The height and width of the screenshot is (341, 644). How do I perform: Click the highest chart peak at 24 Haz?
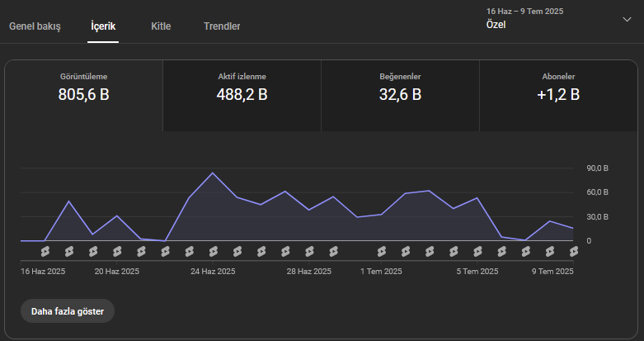click(213, 173)
